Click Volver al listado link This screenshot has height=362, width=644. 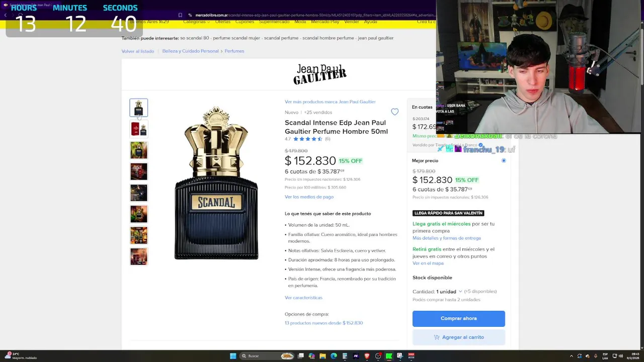138,51
